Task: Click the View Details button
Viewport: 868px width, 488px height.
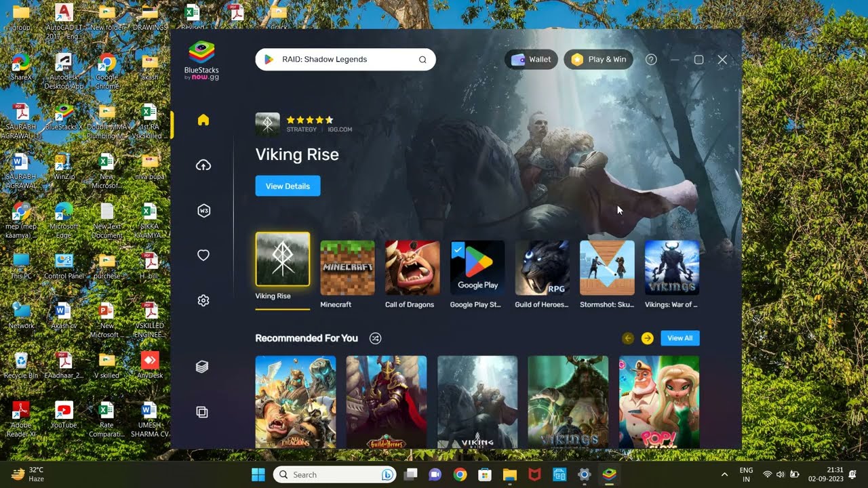Action: tap(288, 186)
